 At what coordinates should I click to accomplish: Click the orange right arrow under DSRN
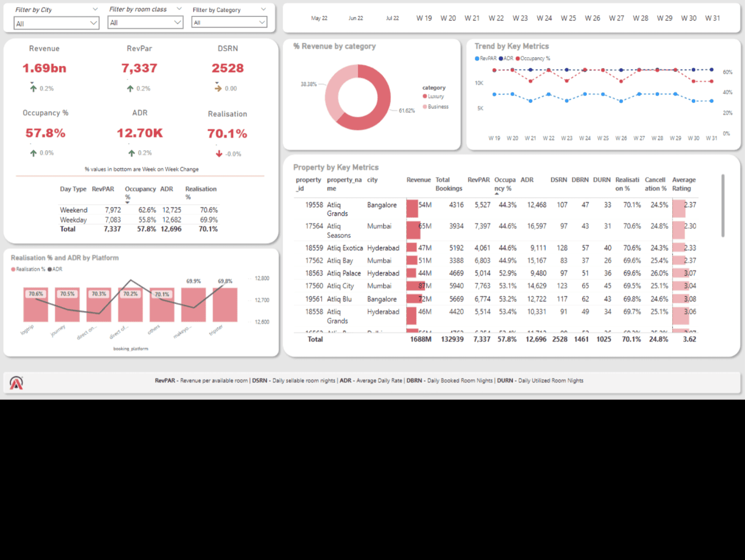218,88
